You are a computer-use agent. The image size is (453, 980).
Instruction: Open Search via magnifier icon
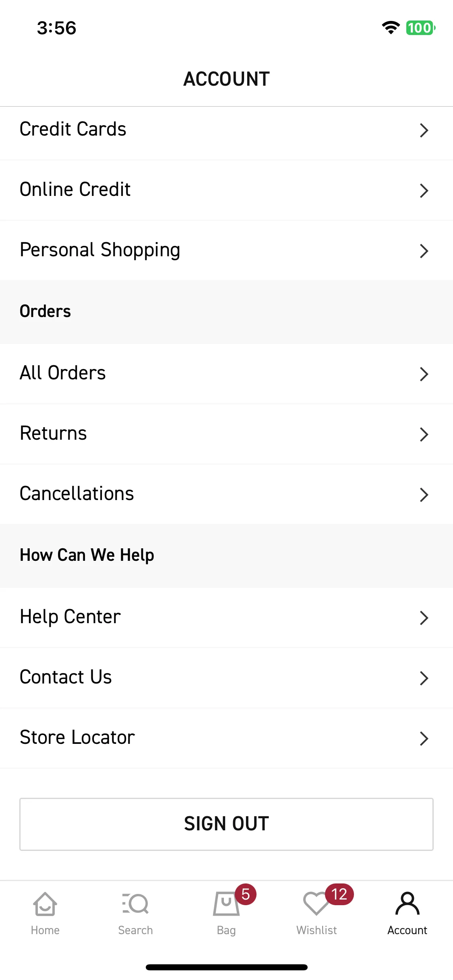point(135,904)
